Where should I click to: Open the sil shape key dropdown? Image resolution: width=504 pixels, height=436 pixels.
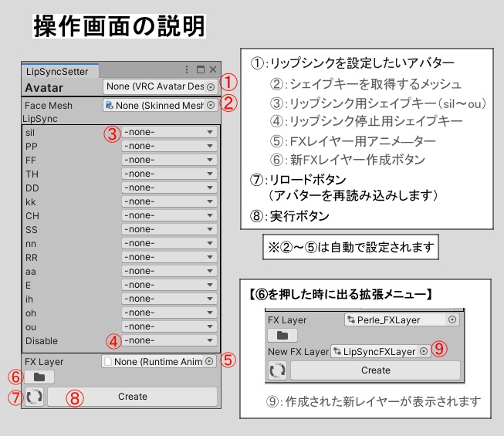[169, 132]
